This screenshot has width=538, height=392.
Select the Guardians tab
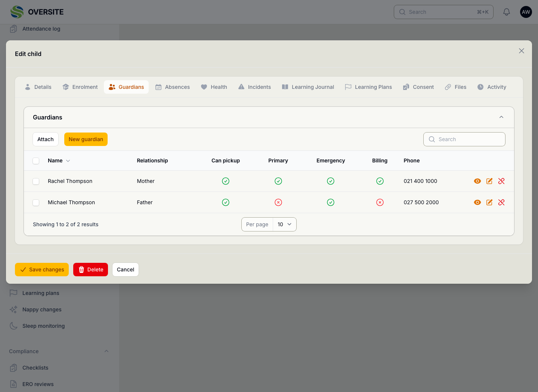pos(126,87)
